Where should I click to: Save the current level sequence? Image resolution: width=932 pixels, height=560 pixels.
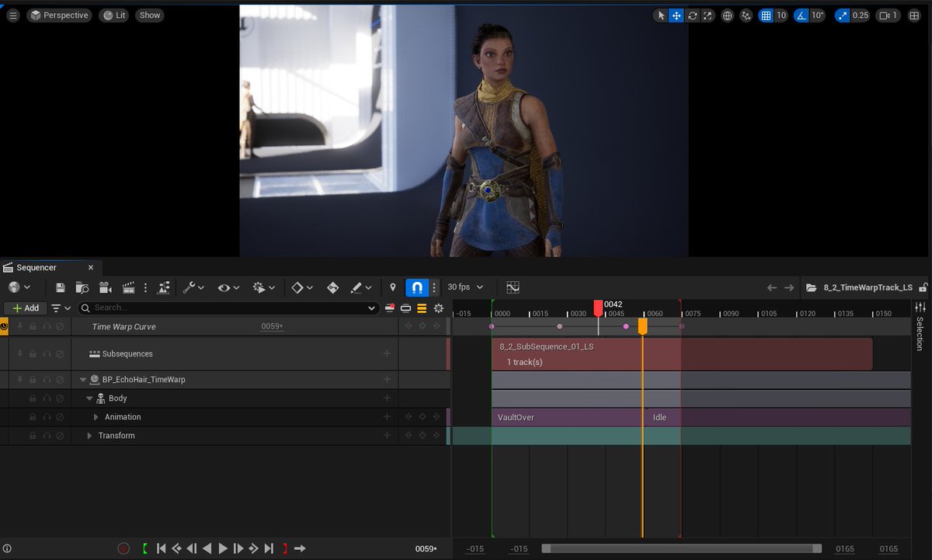60,287
